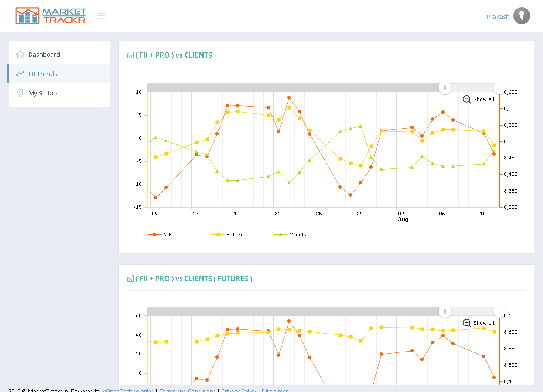
Task: Open the Dashboard menu item
Action: pos(44,55)
